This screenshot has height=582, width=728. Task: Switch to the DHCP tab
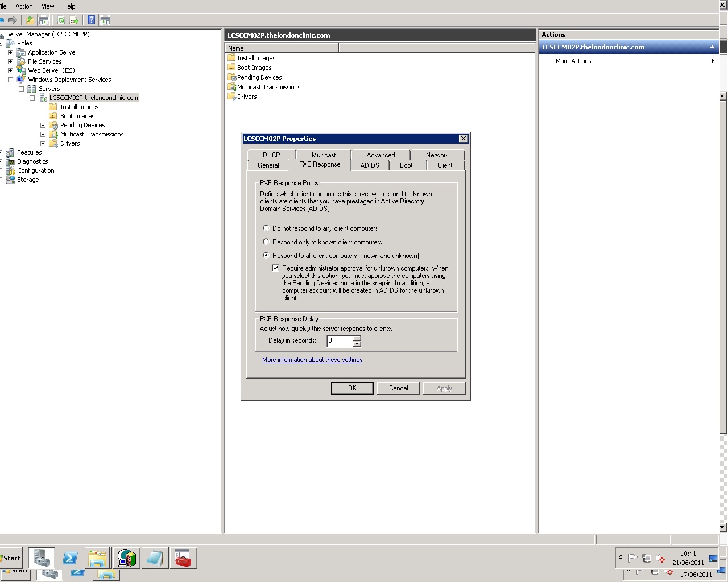[x=271, y=155]
